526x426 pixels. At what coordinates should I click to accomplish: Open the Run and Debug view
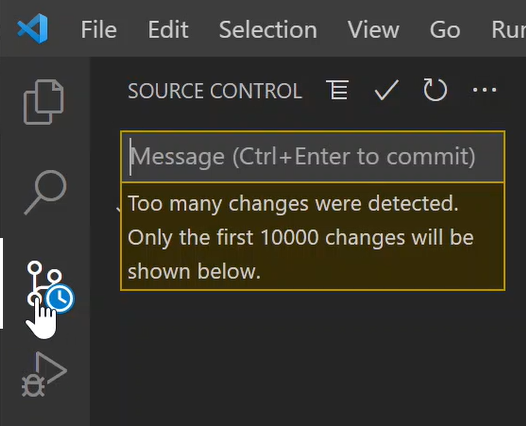(44, 374)
